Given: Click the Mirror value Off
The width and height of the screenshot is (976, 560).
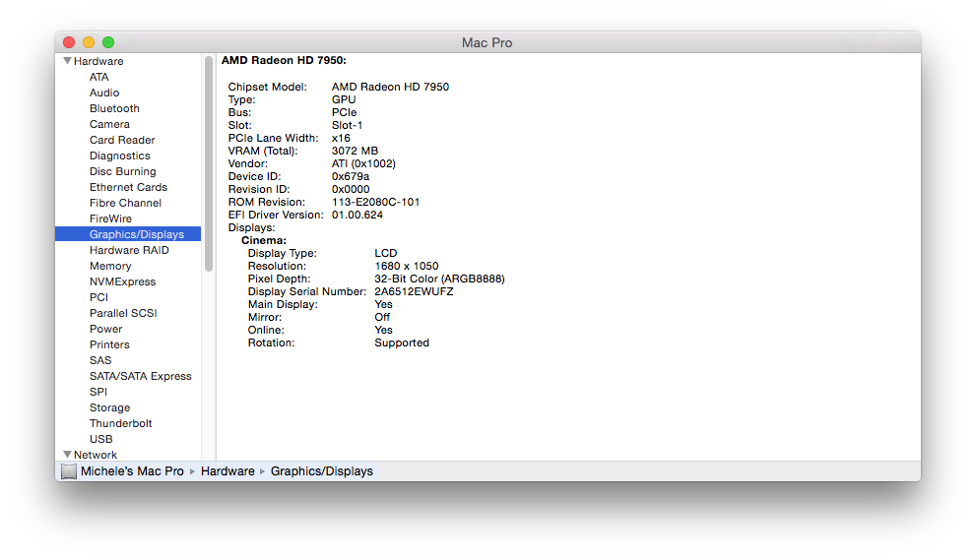Looking at the screenshot, I should click(x=382, y=317).
